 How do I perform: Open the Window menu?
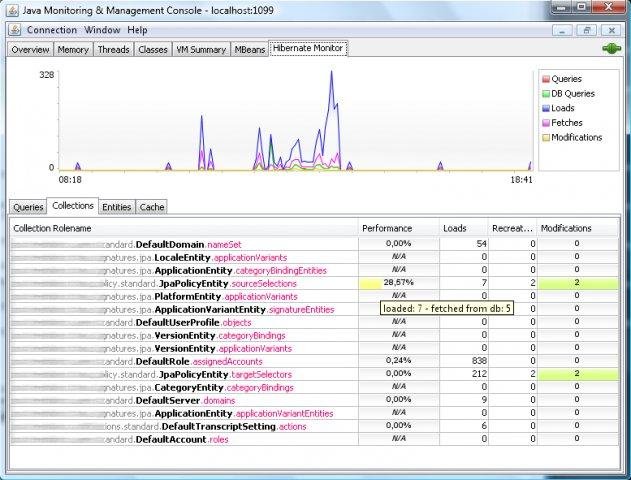coord(102,30)
